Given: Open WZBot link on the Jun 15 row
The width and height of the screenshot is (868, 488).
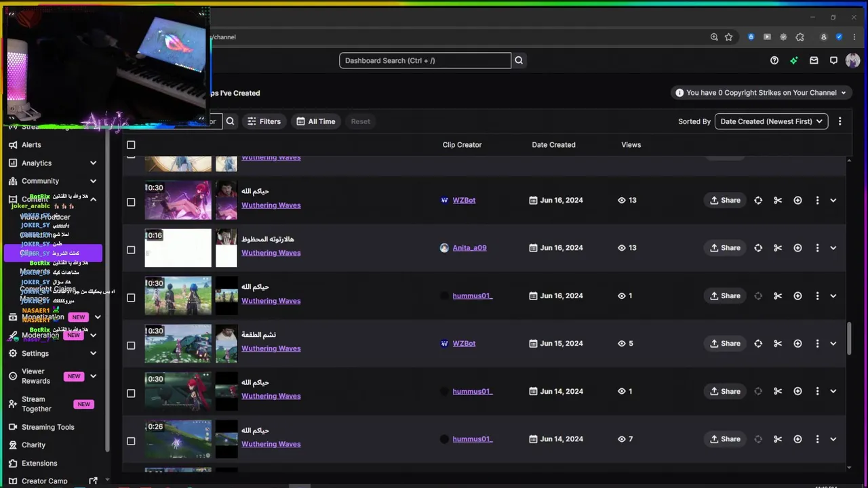Looking at the screenshot, I should click(464, 344).
